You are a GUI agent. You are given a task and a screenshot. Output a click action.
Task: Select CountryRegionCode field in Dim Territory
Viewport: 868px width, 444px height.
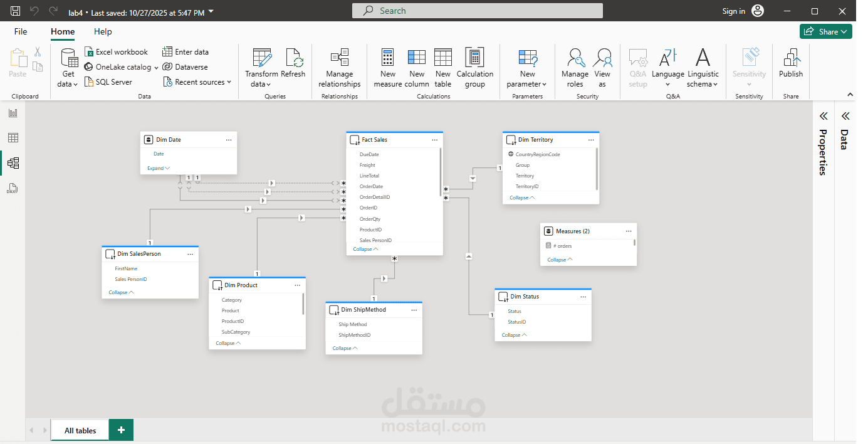tap(538, 154)
